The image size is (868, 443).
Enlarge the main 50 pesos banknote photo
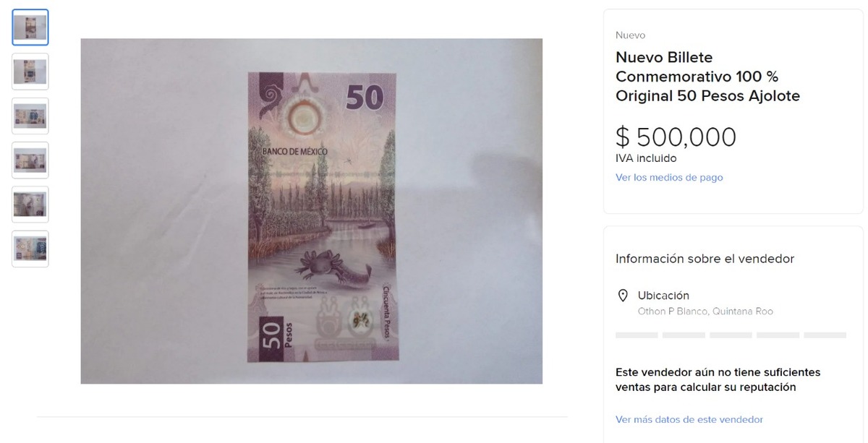click(x=312, y=211)
